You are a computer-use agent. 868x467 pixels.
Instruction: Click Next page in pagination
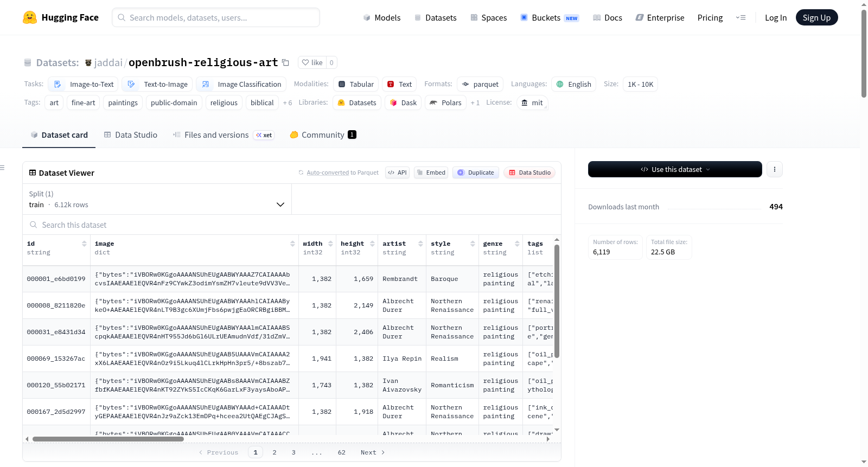click(x=373, y=452)
